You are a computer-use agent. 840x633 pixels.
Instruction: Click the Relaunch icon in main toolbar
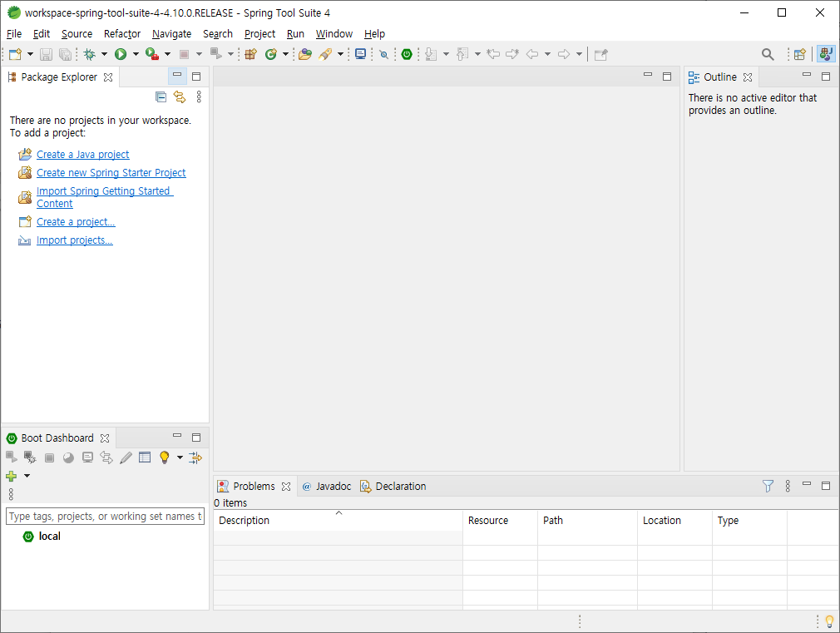[215, 53]
